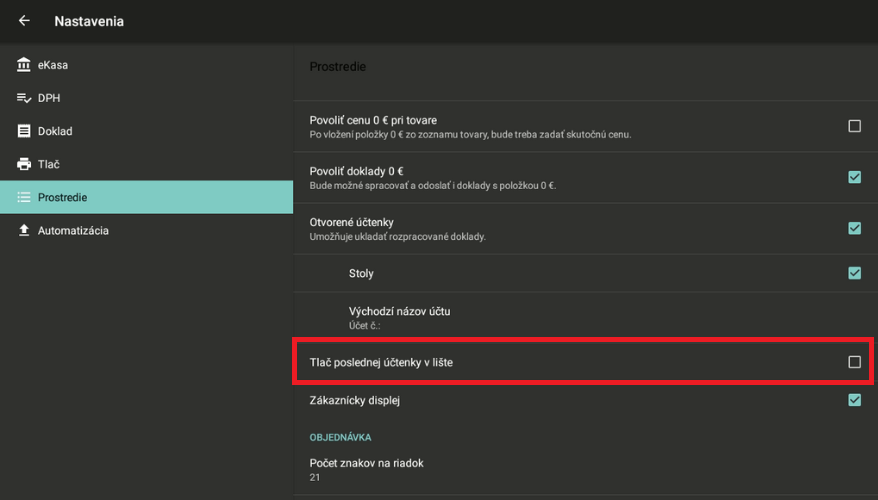
Task: Click the Doklad document icon
Action: tap(24, 131)
